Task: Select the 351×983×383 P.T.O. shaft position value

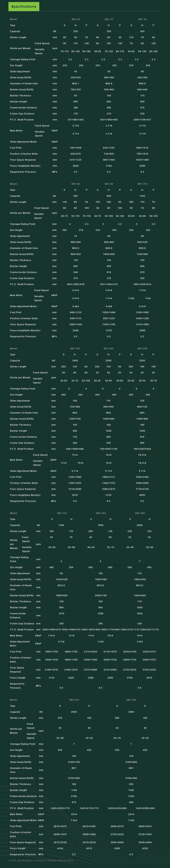Action: point(75,120)
